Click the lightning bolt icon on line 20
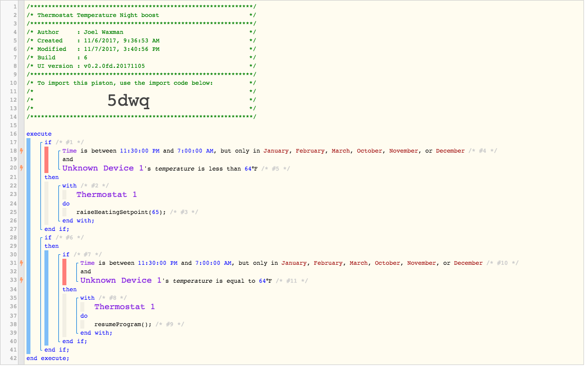The height and width of the screenshot is (369, 588). coord(21,168)
